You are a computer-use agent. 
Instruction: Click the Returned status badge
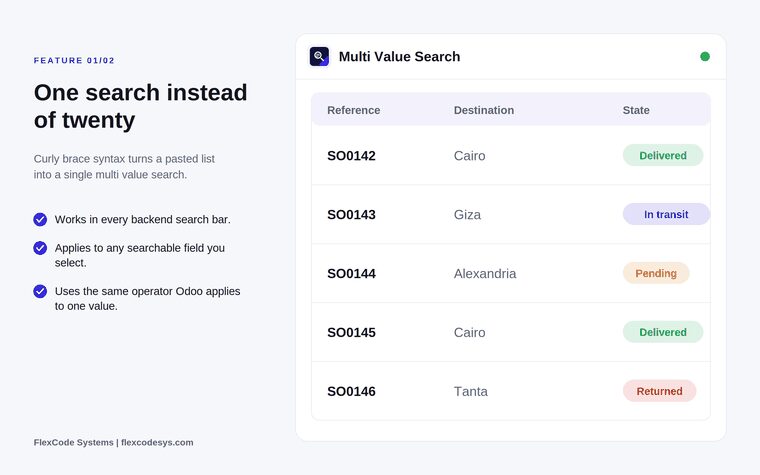coord(659,391)
